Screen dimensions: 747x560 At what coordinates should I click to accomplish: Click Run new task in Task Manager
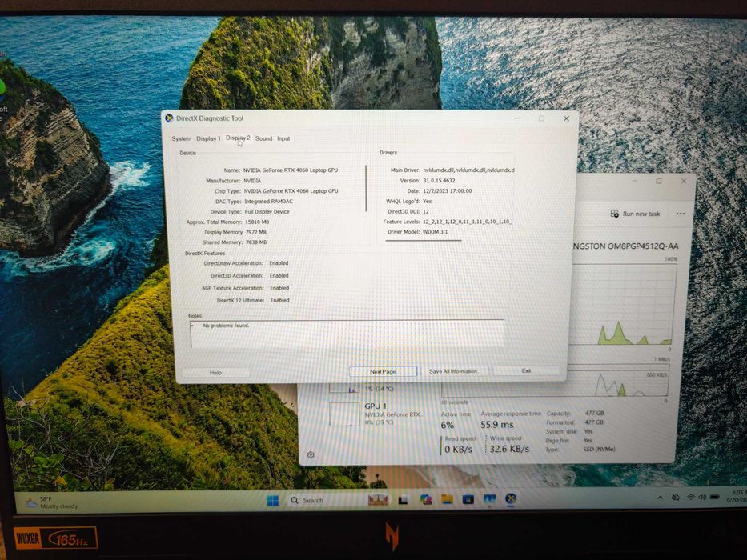tap(636, 214)
